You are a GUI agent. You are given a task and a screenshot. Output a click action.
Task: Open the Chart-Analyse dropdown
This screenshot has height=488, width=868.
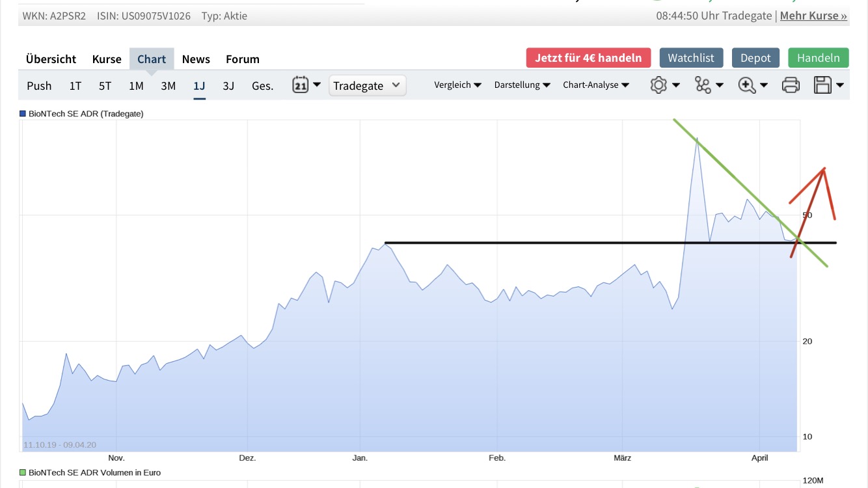[x=595, y=85]
